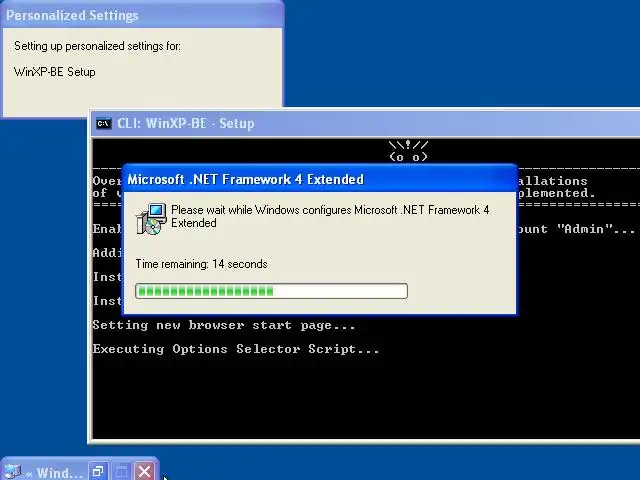Click the 'Wind...' minimized window title text
This screenshot has width=640, height=480.
pos(60,473)
